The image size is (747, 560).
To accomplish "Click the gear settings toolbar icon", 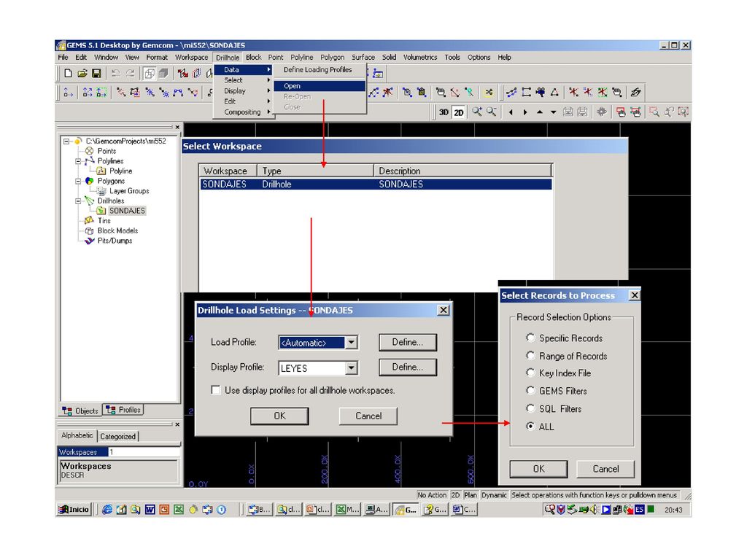I will pyautogui.click(x=602, y=112).
